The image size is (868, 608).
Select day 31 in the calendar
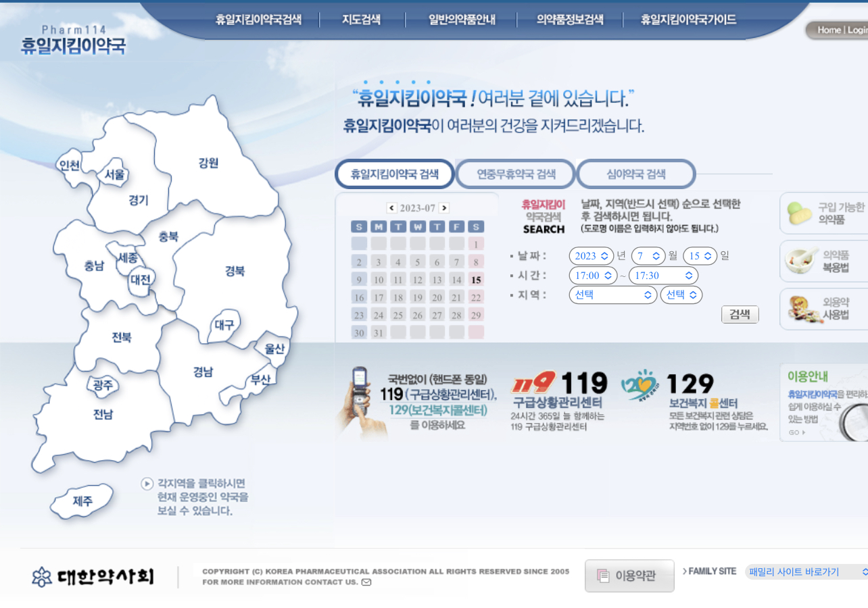click(x=379, y=332)
